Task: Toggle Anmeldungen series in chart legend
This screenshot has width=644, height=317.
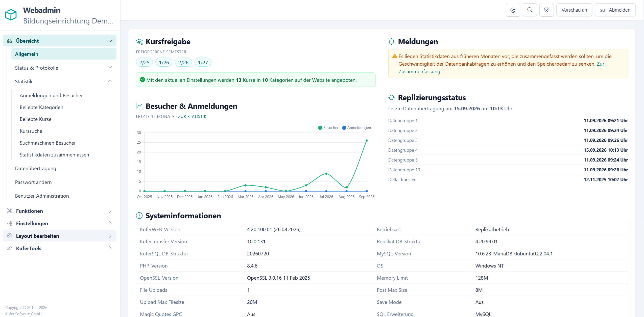Action: [356, 128]
